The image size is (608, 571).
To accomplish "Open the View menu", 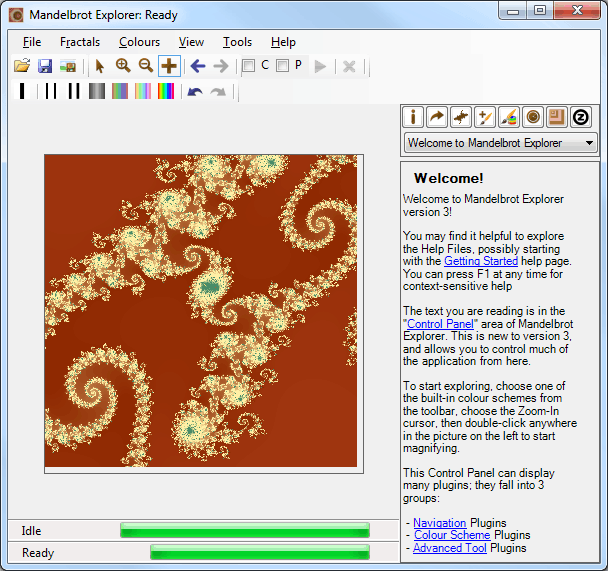I will (191, 42).
